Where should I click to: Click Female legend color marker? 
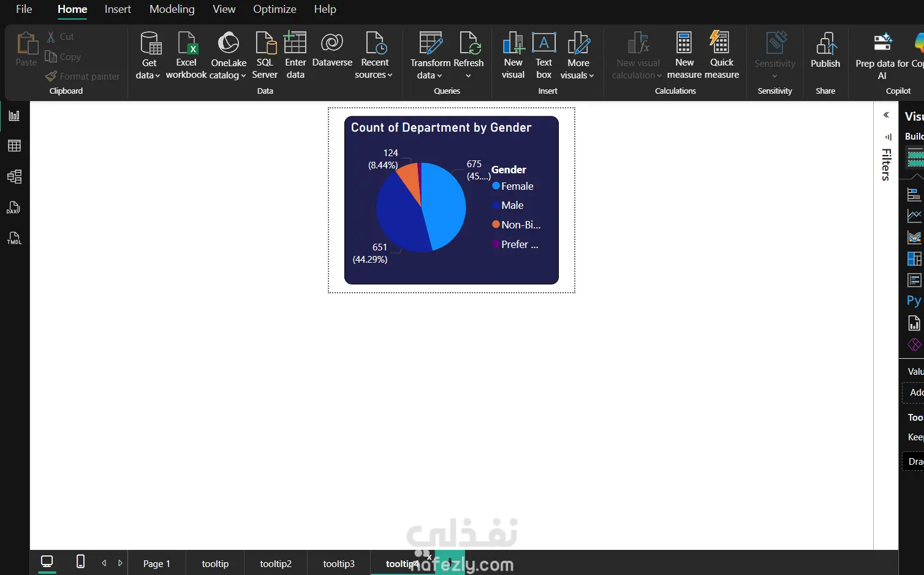pos(496,186)
